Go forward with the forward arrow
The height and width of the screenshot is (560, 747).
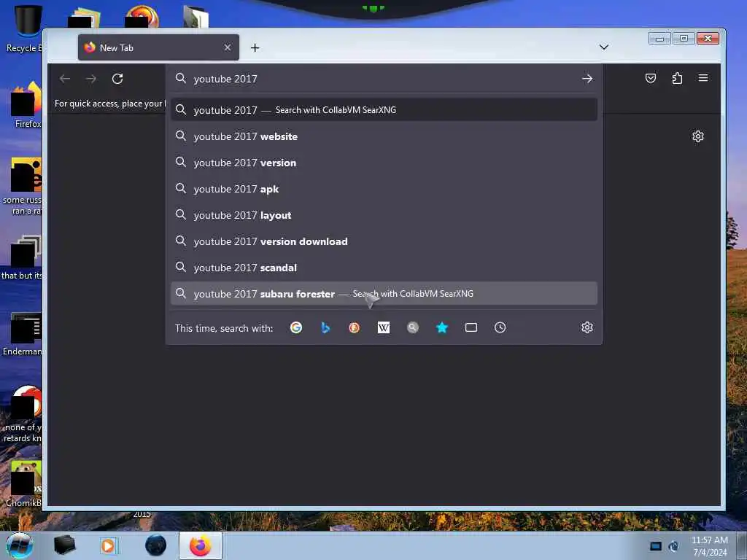(x=91, y=79)
